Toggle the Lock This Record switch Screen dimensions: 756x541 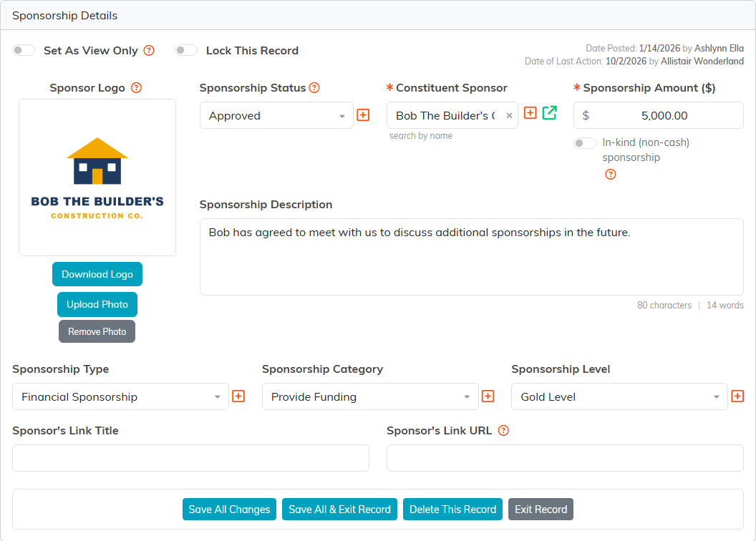pyautogui.click(x=186, y=50)
